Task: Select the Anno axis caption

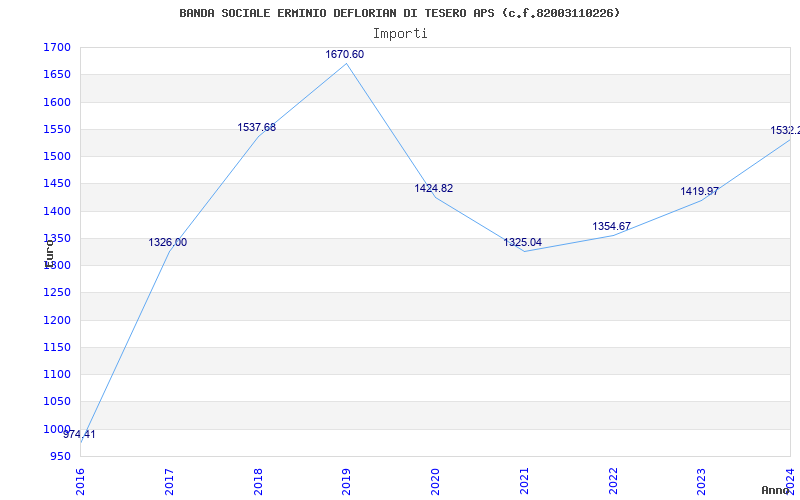Action: 776,490
